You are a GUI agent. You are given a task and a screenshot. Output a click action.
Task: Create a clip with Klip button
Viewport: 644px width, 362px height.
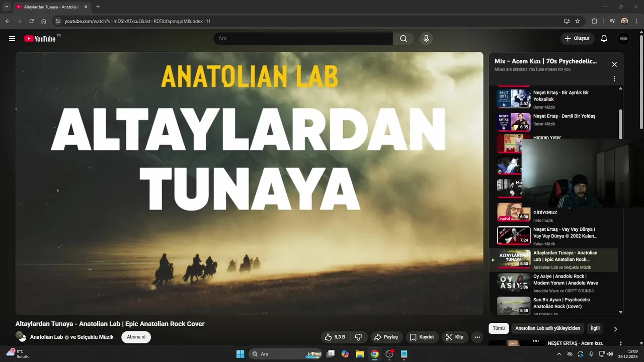click(454, 337)
